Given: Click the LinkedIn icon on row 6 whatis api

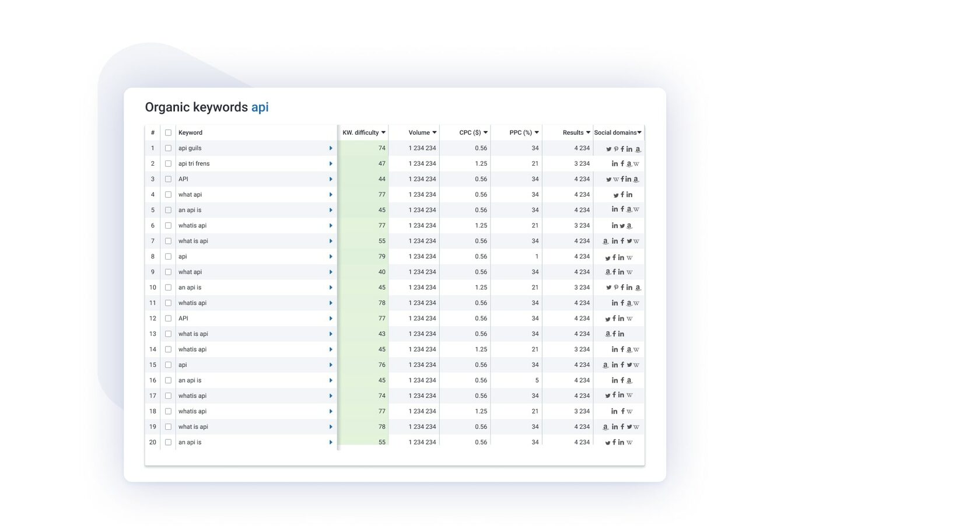Looking at the screenshot, I should [614, 225].
